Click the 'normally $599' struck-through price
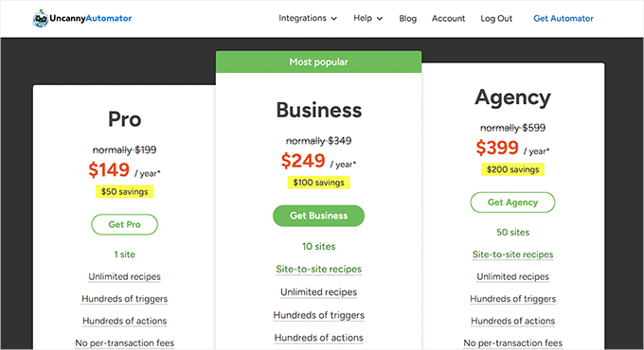Image resolution: width=644 pixels, height=350 pixels. coord(512,128)
